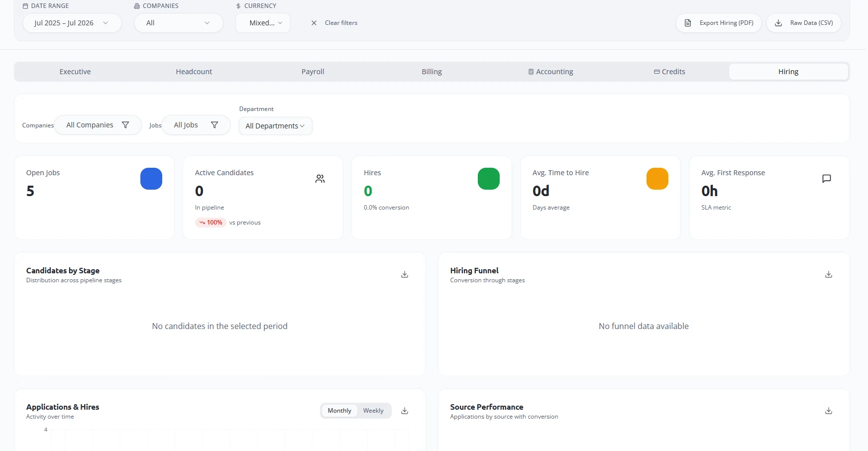
Task: Click the blue Open Jobs icon
Action: pyautogui.click(x=151, y=179)
